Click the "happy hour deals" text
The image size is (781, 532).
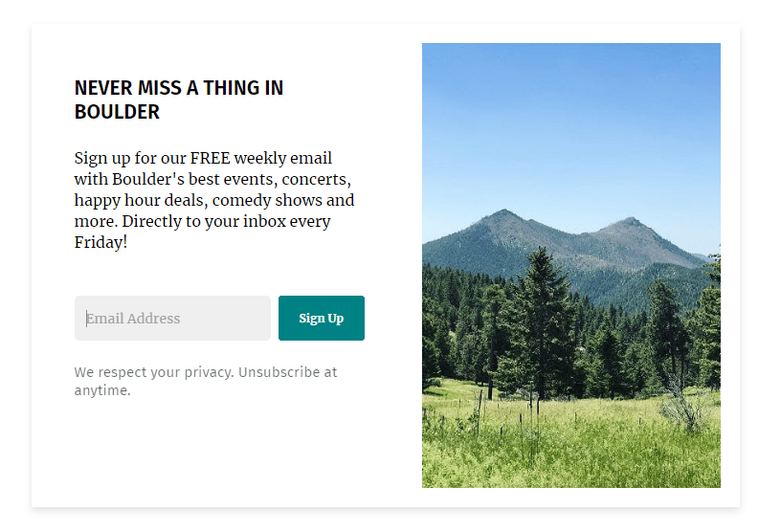click(141, 200)
